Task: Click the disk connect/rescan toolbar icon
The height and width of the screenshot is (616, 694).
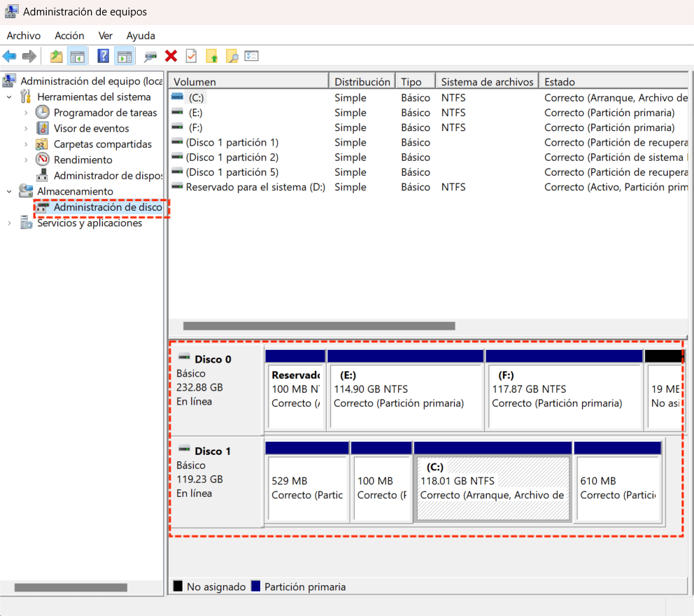Action: pyautogui.click(x=150, y=56)
